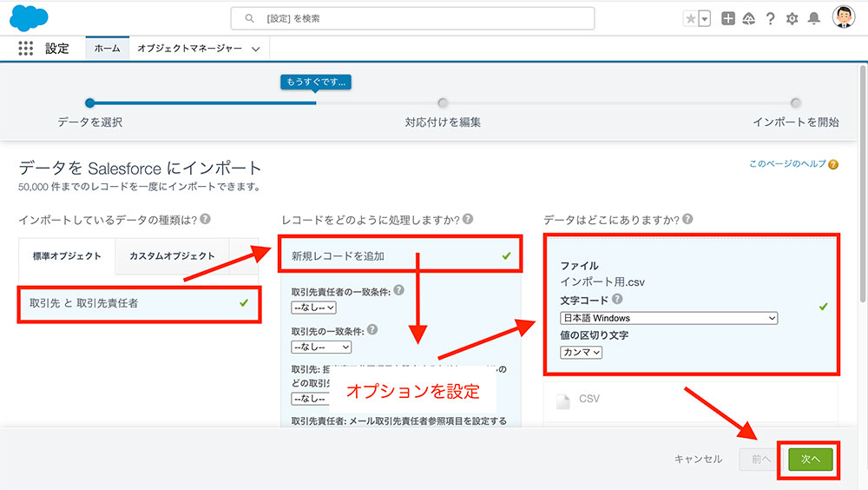The image size is (868, 490).
Task: Open the setup gear icon
Action: pos(792,19)
